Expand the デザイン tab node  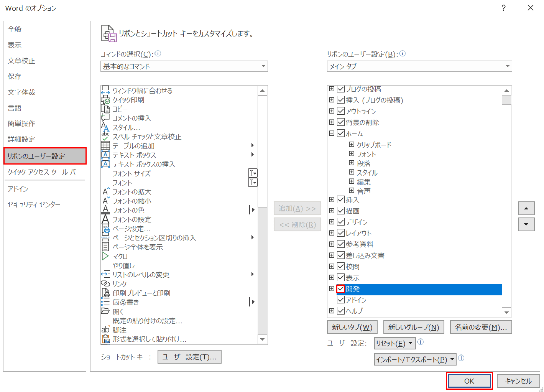[332, 222]
